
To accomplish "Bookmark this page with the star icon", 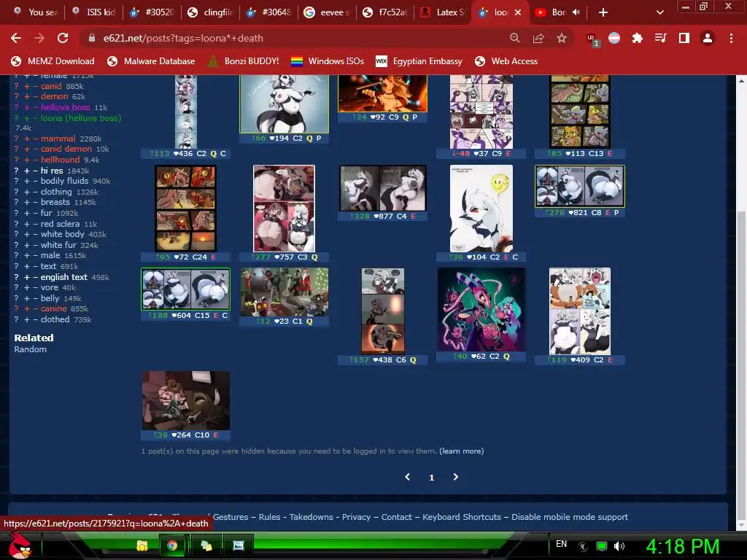I will click(x=562, y=38).
